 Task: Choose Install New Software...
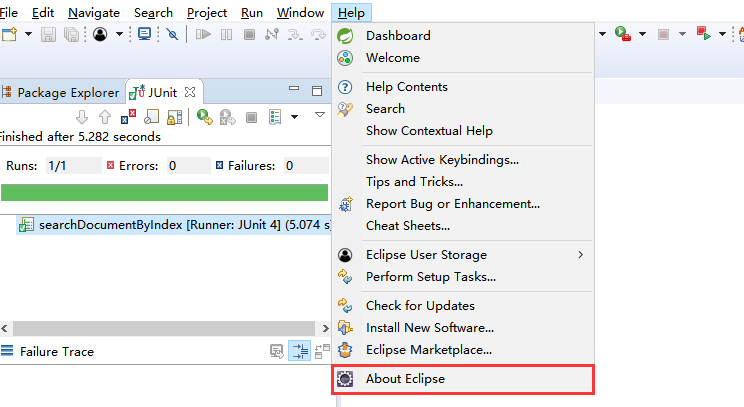(463, 328)
